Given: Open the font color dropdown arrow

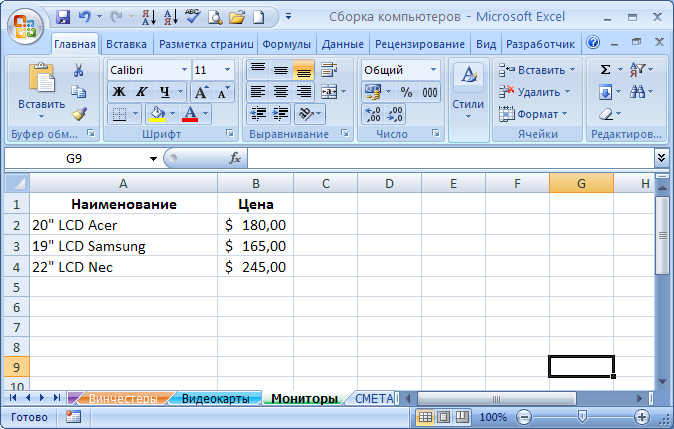Looking at the screenshot, I should click(205, 114).
